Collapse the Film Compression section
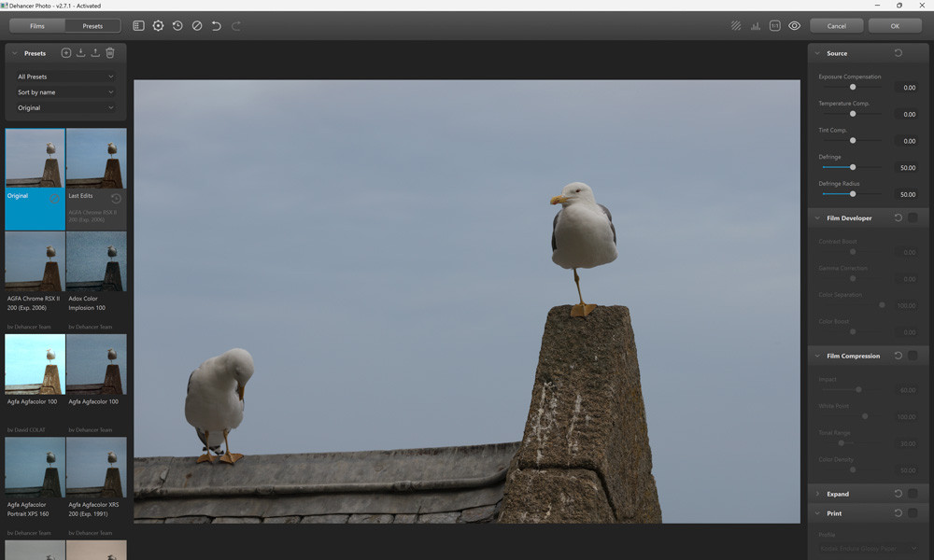Image resolution: width=934 pixels, height=560 pixels. point(817,356)
